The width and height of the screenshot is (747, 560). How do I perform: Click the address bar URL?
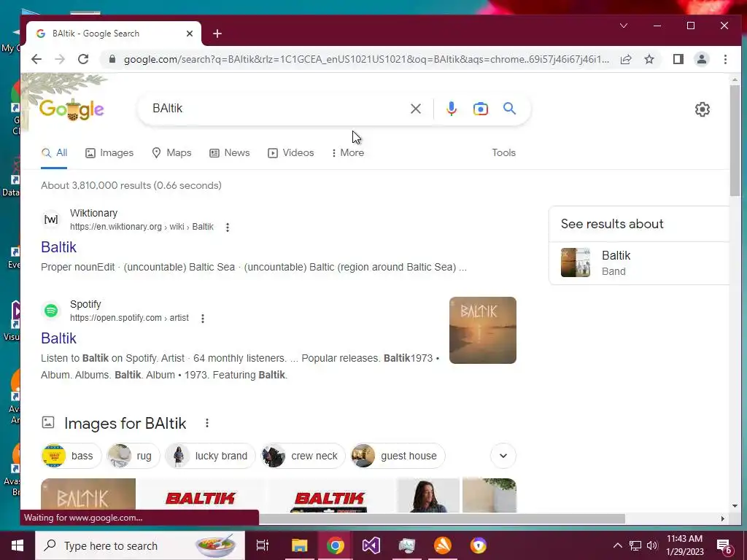point(366,60)
